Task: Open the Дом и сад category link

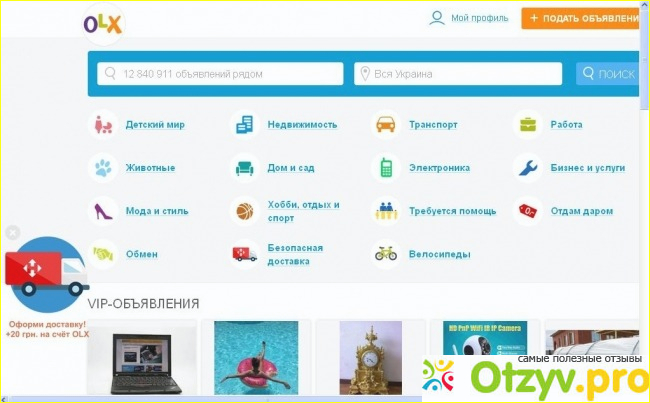Action: pyautogui.click(x=290, y=168)
